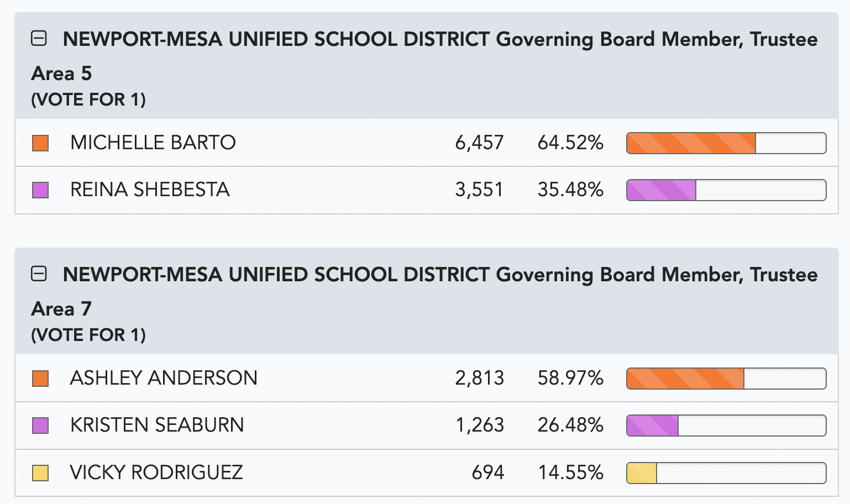850x504 pixels.
Task: Click Michelle Barto's 64.52% progress bar
Action: click(726, 143)
